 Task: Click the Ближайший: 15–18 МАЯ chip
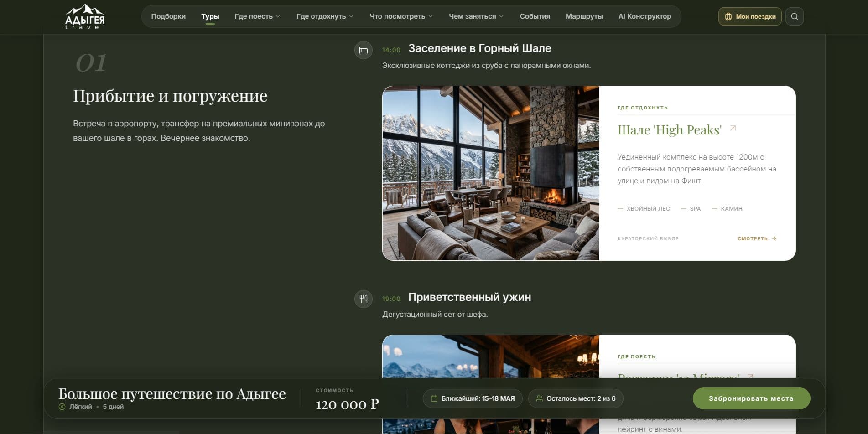tap(473, 398)
